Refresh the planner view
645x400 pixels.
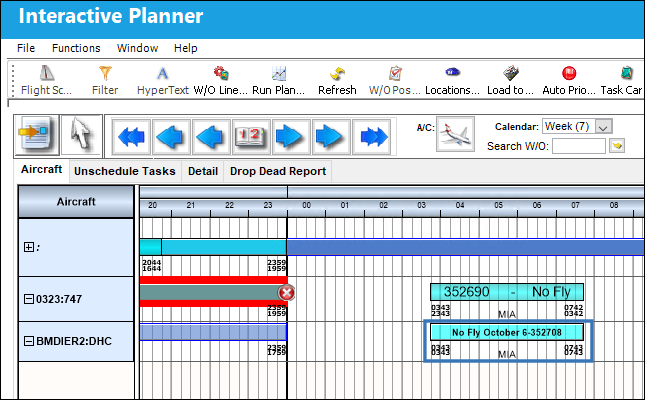tap(337, 74)
